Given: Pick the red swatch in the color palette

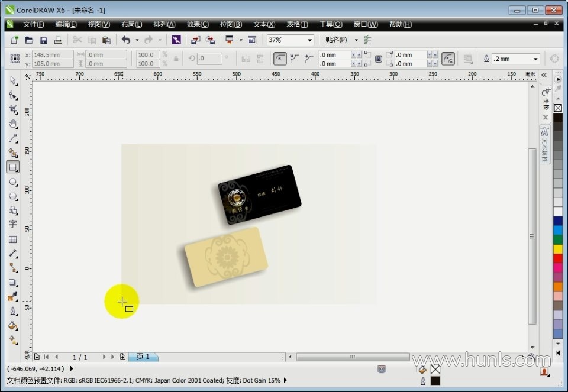Looking at the screenshot, I should 557,258.
